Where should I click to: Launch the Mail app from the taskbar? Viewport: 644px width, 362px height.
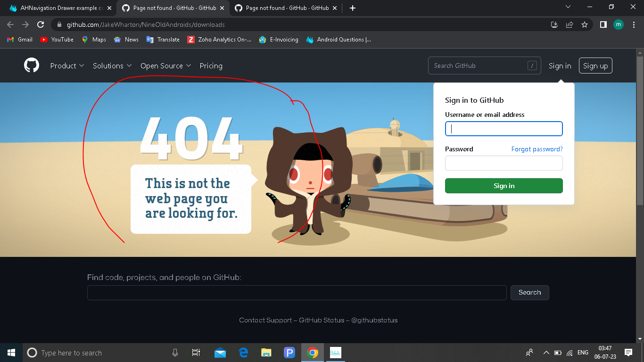point(220,353)
